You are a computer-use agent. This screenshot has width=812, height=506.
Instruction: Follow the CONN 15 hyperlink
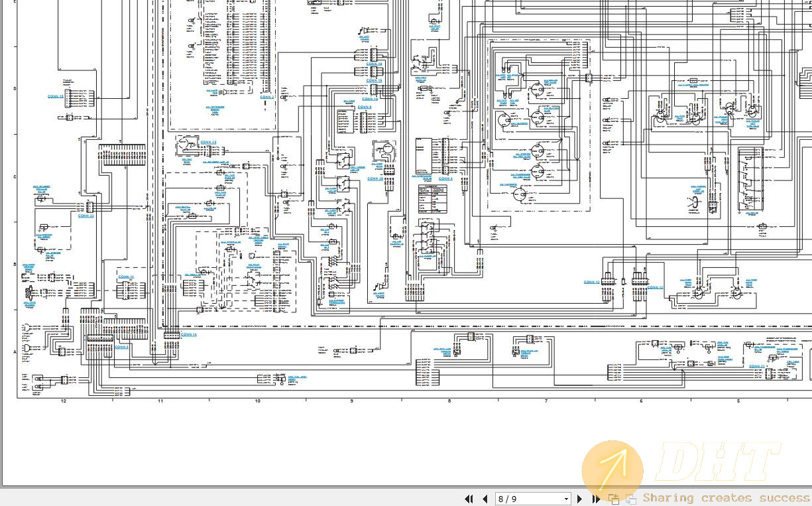click(x=55, y=95)
